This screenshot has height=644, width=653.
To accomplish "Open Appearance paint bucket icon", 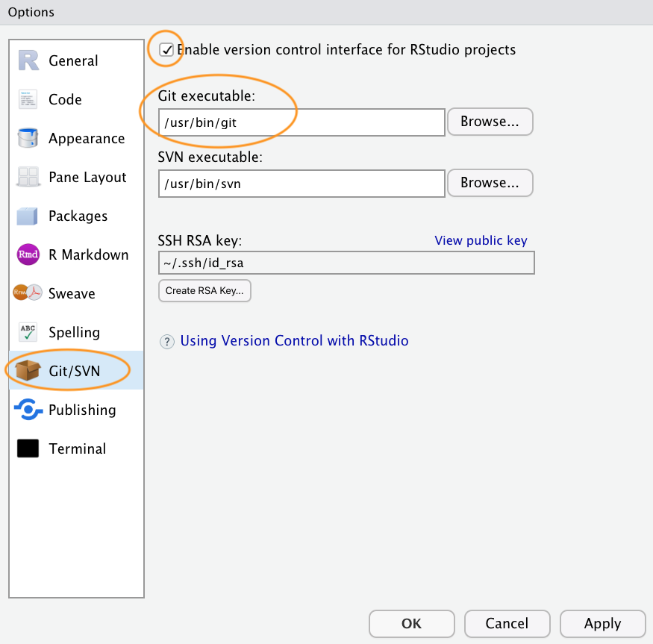I will (x=28, y=138).
